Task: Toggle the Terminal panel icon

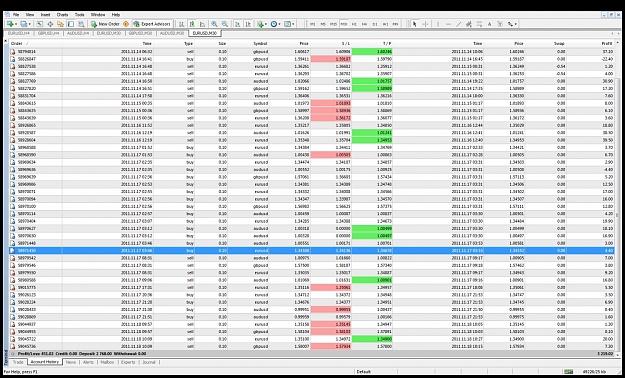Action: (x=71, y=24)
